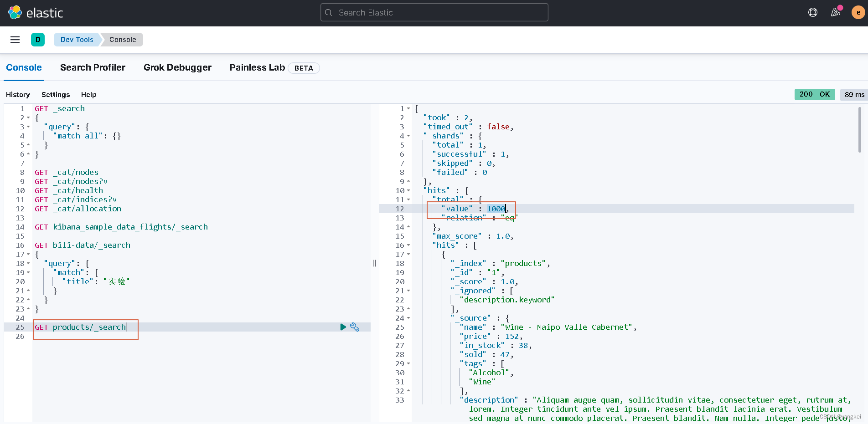
Task: Click the "description.keyword" output line
Action: click(x=507, y=300)
